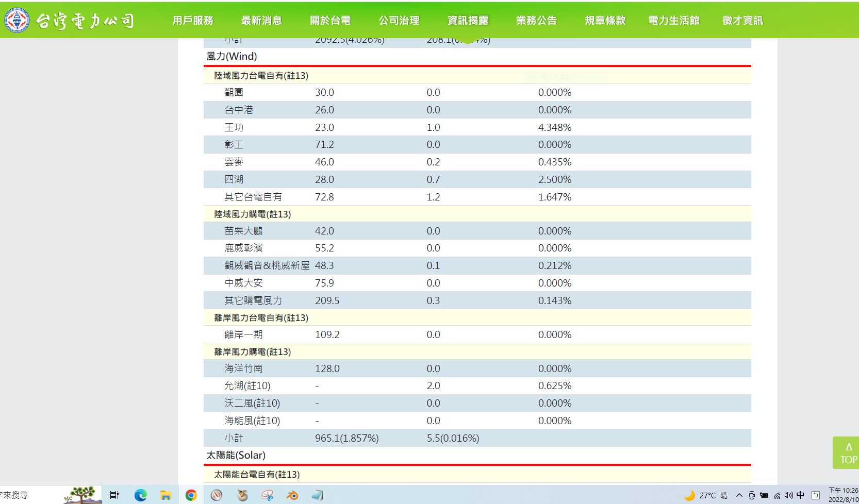Open the battery status tray icon

coord(764,495)
